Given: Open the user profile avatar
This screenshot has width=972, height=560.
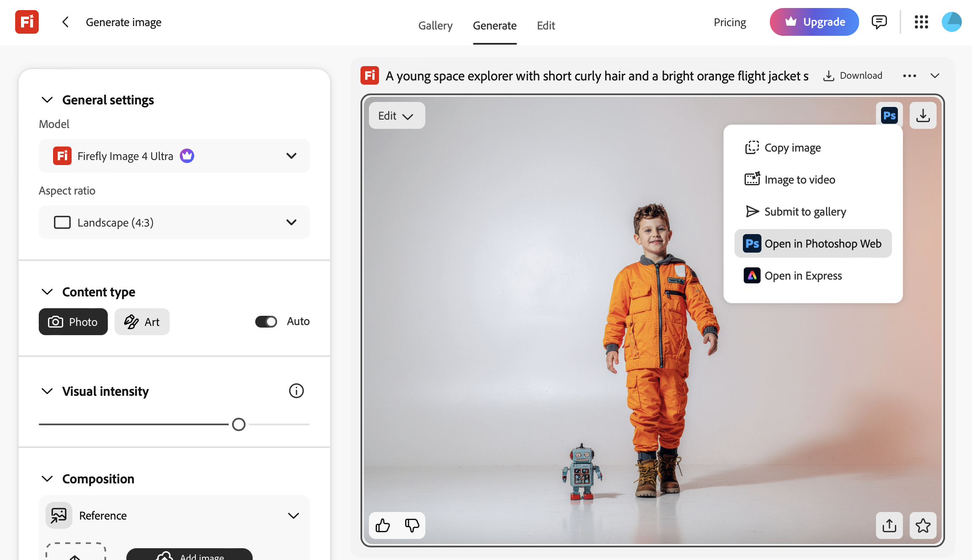Looking at the screenshot, I should point(951,22).
